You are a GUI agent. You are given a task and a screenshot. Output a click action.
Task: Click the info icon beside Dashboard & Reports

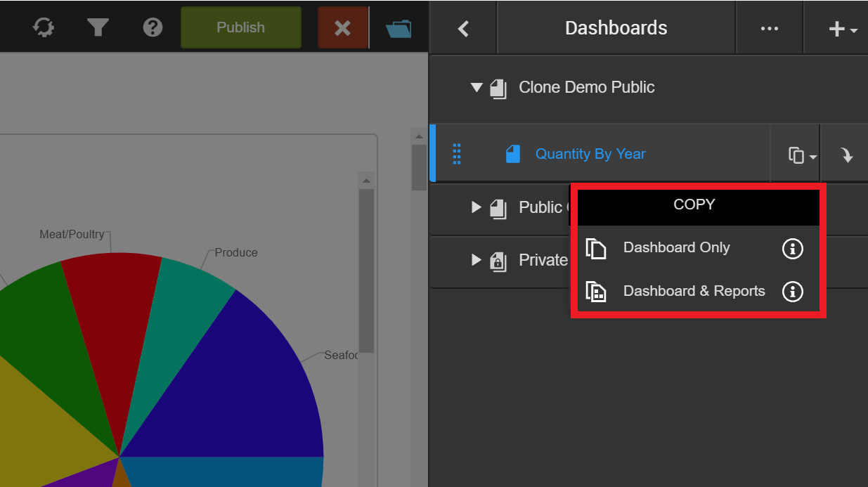[792, 292]
